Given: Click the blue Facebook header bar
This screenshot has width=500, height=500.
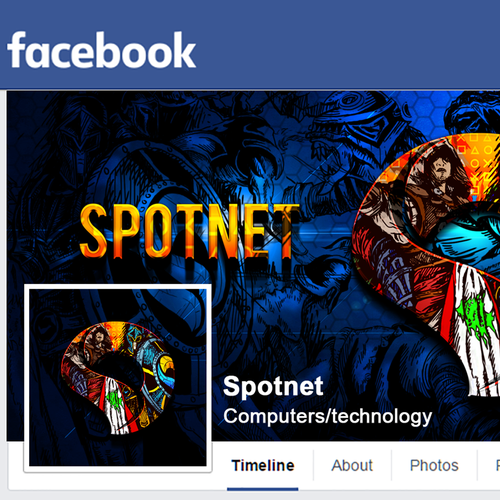Looking at the screenshot, I should pyautogui.click(x=250, y=45).
